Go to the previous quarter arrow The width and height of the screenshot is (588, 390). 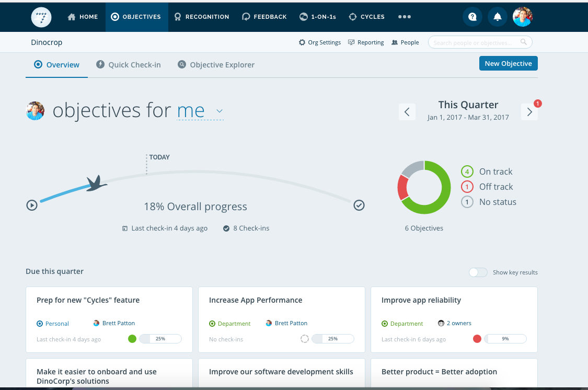(407, 112)
